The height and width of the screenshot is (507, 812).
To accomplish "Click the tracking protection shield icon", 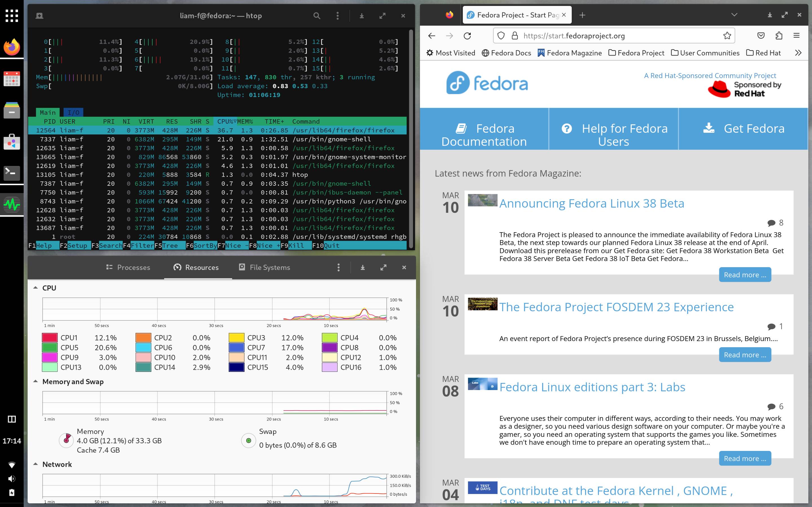I will point(501,36).
